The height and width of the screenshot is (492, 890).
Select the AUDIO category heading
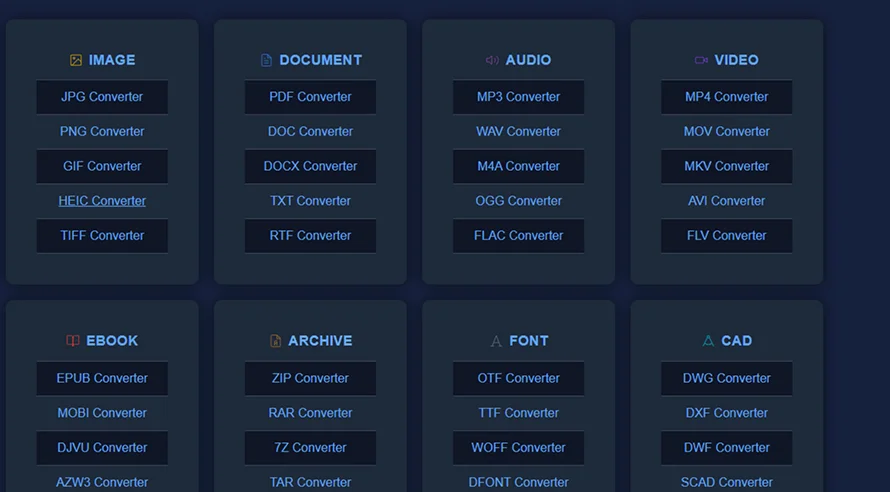528,60
